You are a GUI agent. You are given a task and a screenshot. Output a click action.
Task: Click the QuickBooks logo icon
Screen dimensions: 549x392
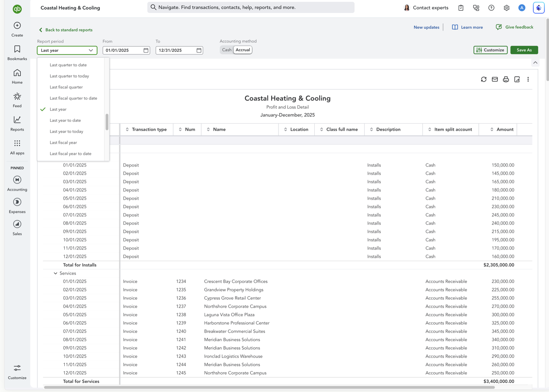(x=17, y=9)
